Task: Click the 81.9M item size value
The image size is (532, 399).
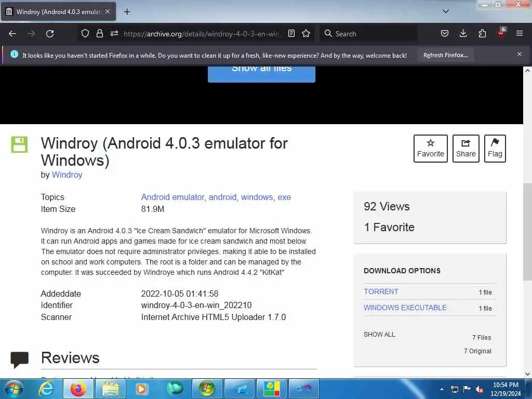Action: tap(153, 209)
